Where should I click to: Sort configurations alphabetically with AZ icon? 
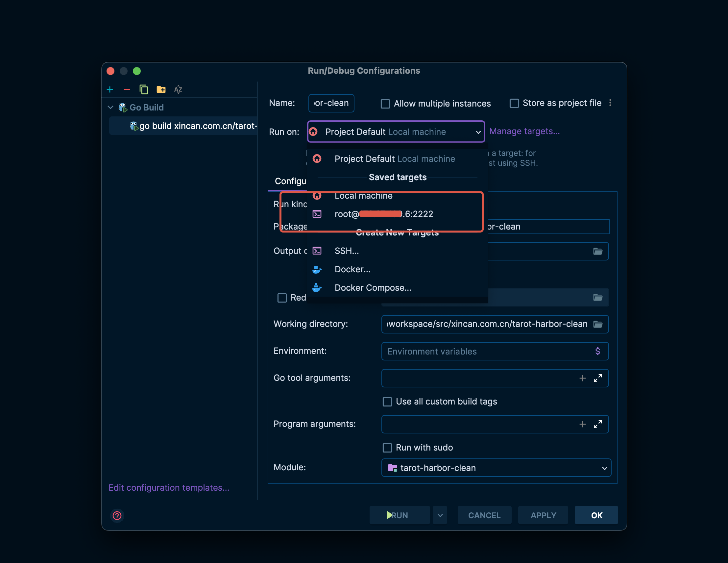click(178, 89)
